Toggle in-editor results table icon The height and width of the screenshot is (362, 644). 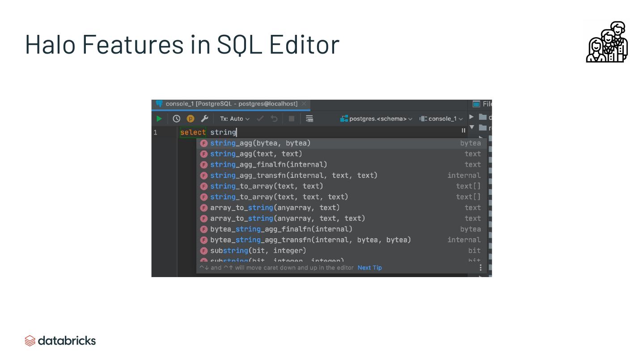[309, 118]
